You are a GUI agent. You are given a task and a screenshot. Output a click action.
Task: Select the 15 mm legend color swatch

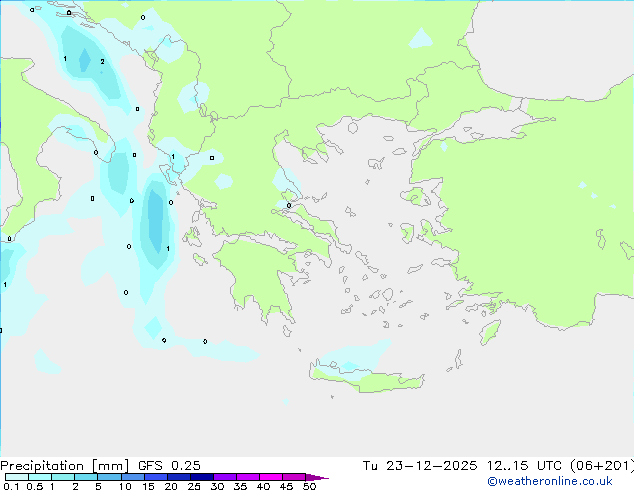click(x=156, y=477)
